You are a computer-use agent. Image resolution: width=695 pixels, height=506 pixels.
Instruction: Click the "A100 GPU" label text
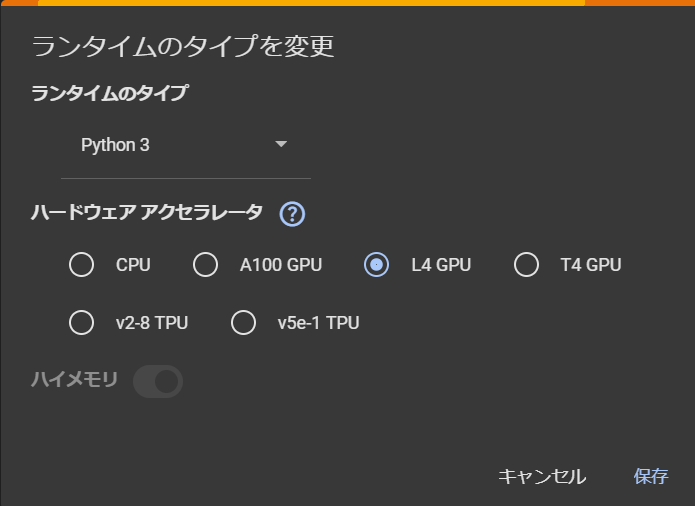pos(281,265)
